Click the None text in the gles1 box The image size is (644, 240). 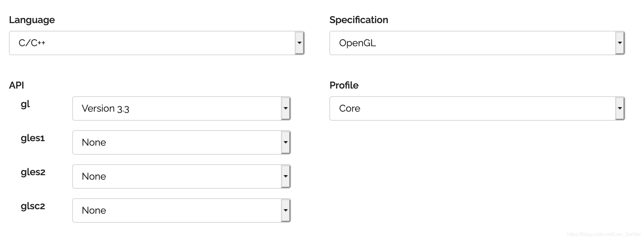pos(94,142)
